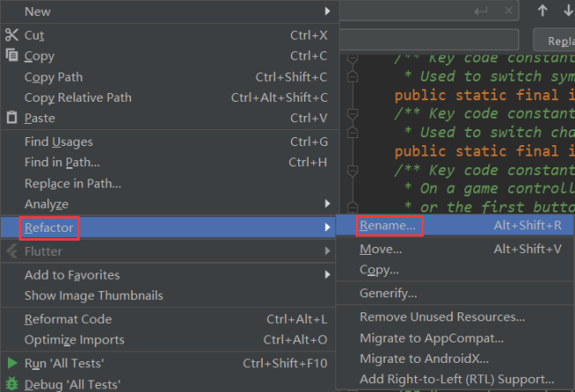Image resolution: width=575 pixels, height=392 pixels.
Task: Choose Remove Unused Resources...
Action: point(442,317)
